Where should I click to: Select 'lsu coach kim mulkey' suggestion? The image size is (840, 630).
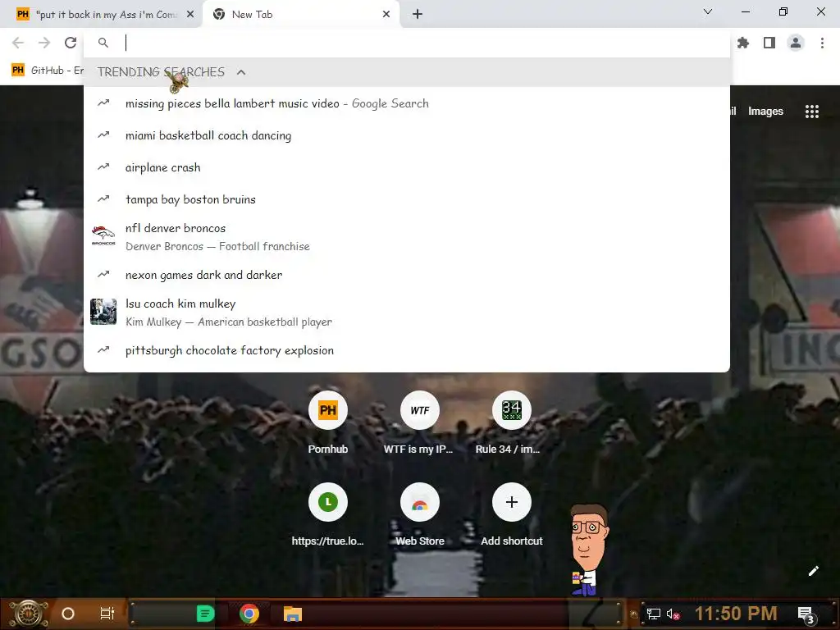pyautogui.click(x=407, y=313)
